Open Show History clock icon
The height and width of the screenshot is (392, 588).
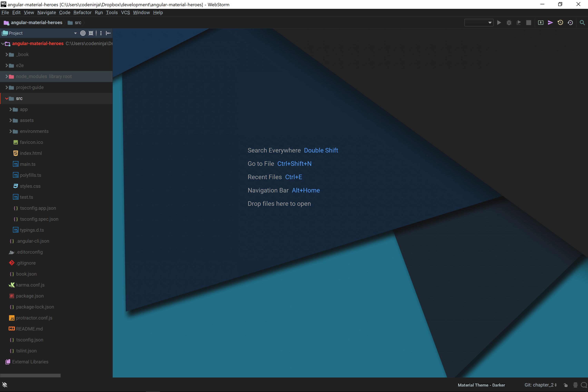tap(560, 23)
